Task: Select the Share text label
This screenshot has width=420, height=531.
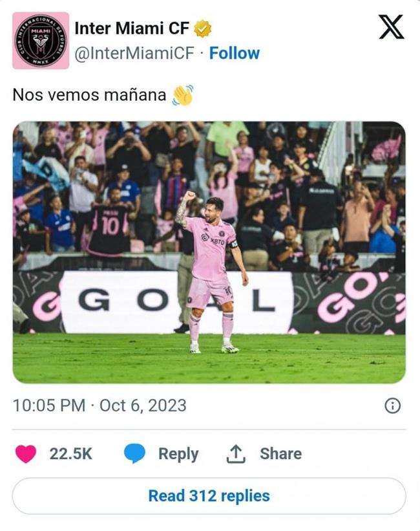Action: [280, 454]
